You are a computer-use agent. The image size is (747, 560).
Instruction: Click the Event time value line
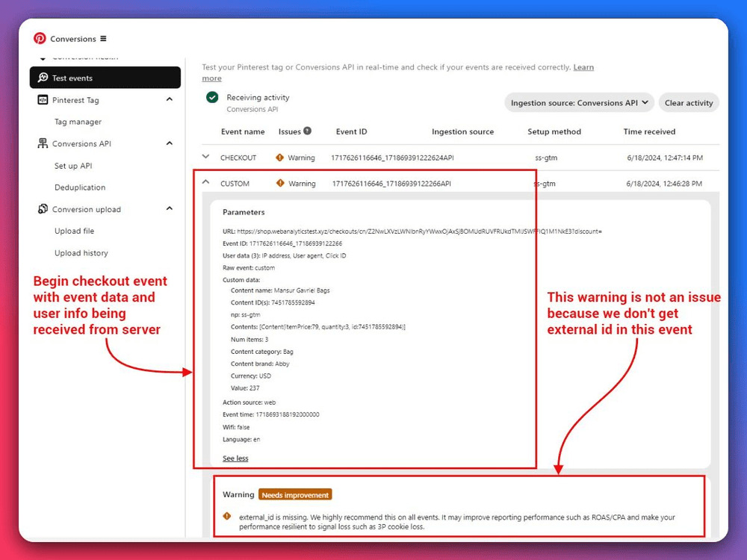pos(271,414)
